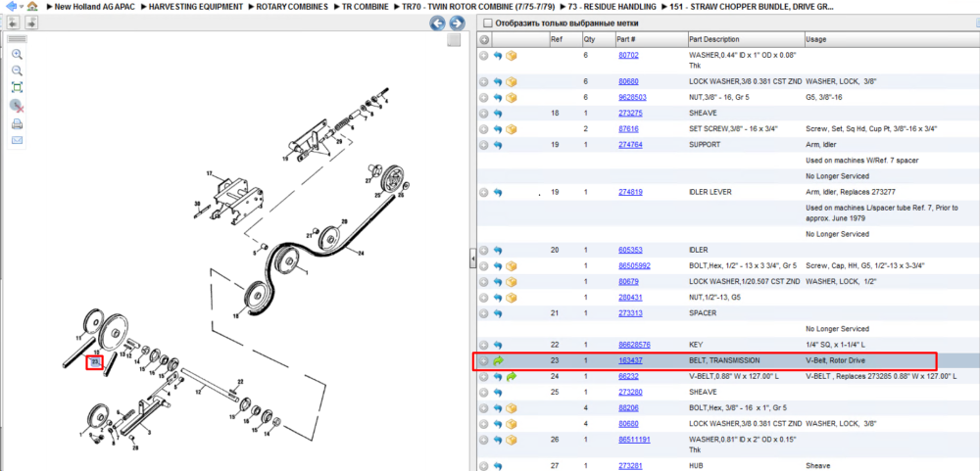Open part number 163437 link

(x=630, y=360)
